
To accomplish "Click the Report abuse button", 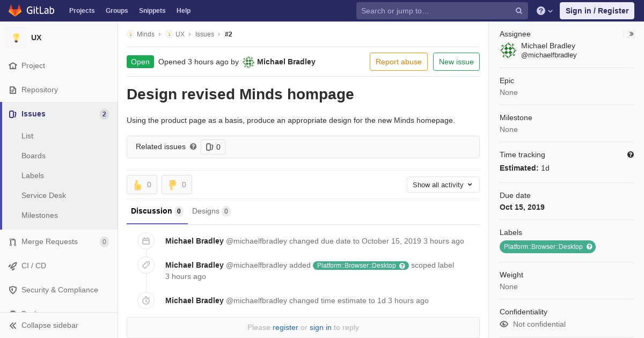I will (x=399, y=62).
